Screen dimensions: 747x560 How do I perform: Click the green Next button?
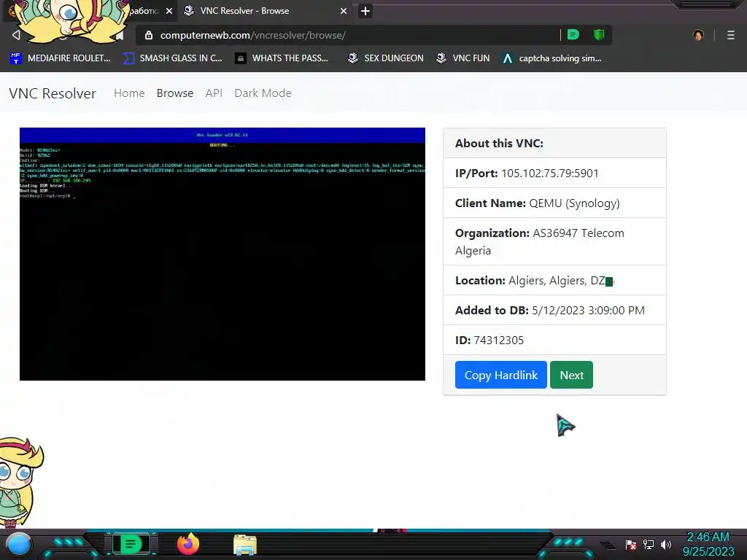coord(571,376)
